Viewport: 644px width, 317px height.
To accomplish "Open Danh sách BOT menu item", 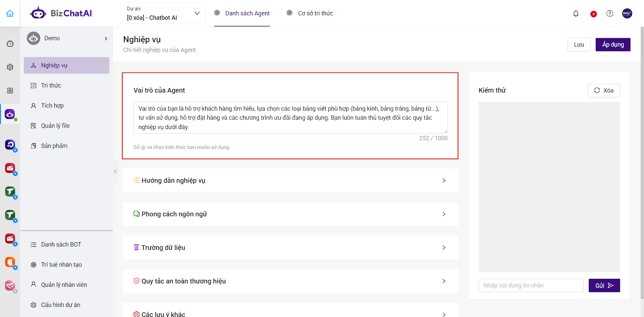I will coord(66,244).
